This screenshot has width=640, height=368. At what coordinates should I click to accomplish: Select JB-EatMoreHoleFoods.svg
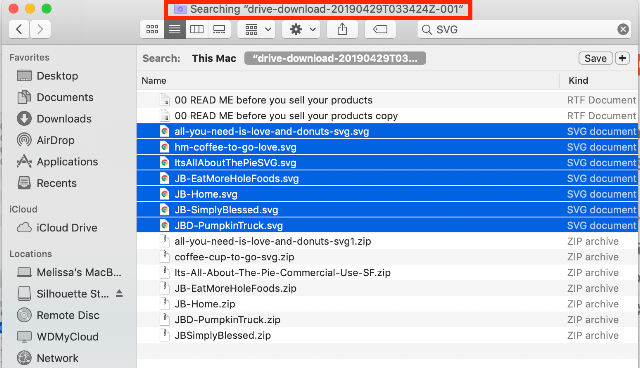click(387, 178)
